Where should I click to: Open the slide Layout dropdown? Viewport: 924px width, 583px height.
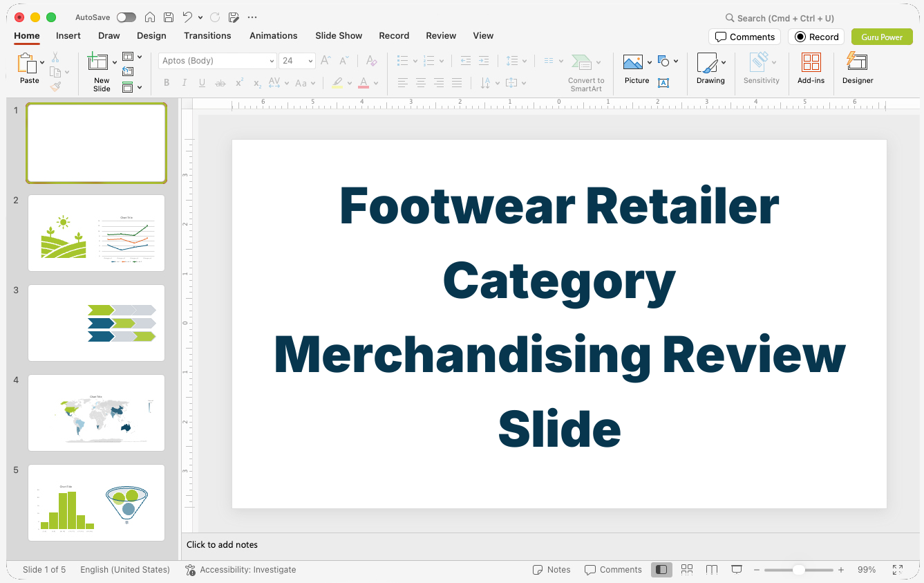click(x=132, y=57)
